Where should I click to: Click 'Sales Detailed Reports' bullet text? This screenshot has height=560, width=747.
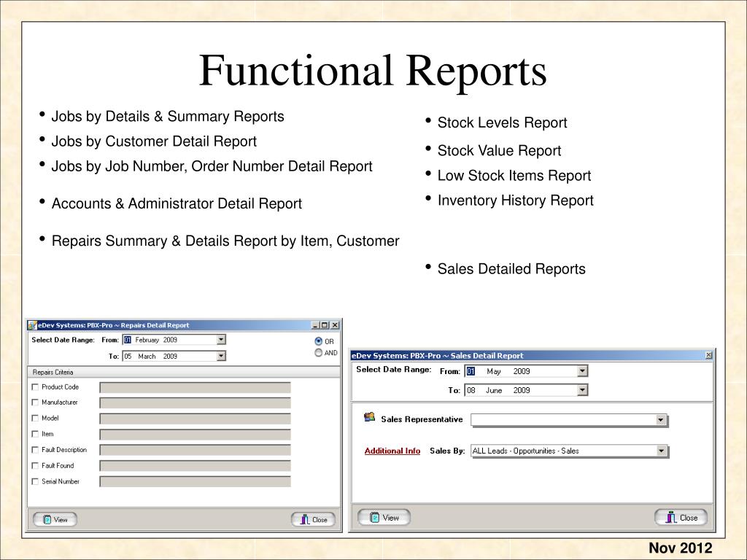click(x=511, y=268)
